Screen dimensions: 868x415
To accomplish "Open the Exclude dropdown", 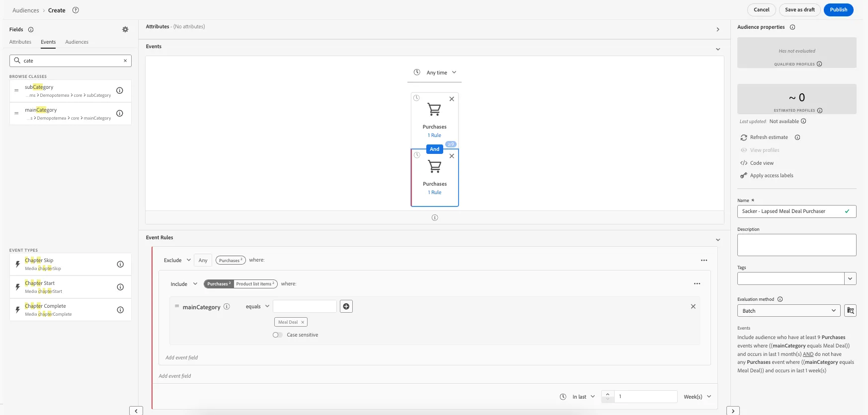I will click(x=177, y=260).
